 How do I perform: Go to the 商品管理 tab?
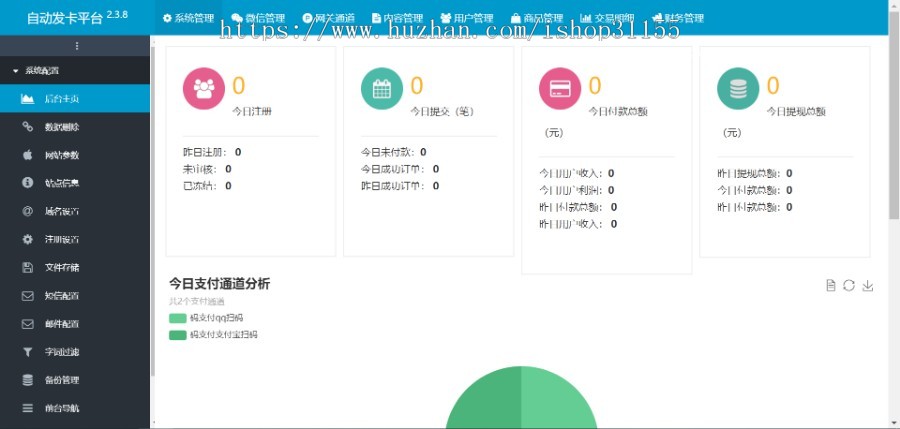[536, 18]
